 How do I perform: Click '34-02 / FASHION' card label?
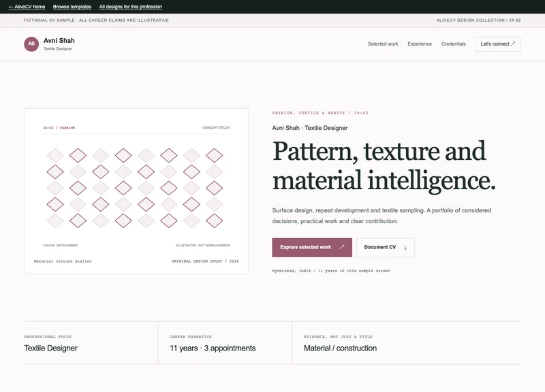[59, 128]
